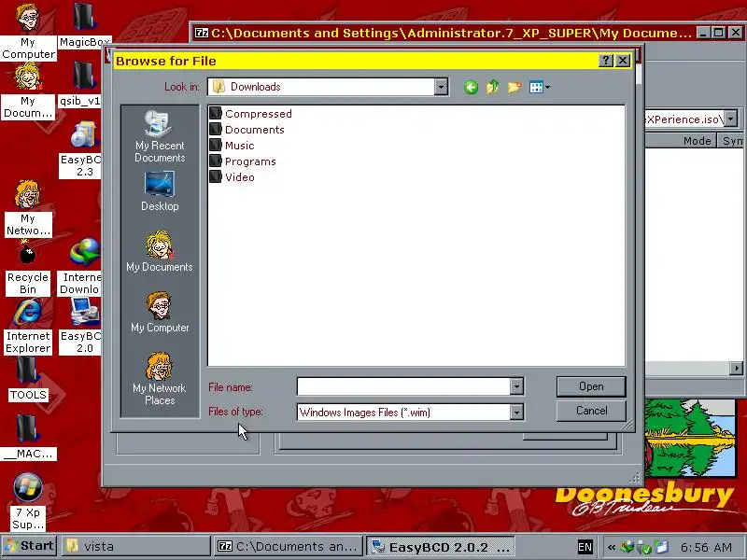Click the dialog Help question mark button

pos(605,61)
